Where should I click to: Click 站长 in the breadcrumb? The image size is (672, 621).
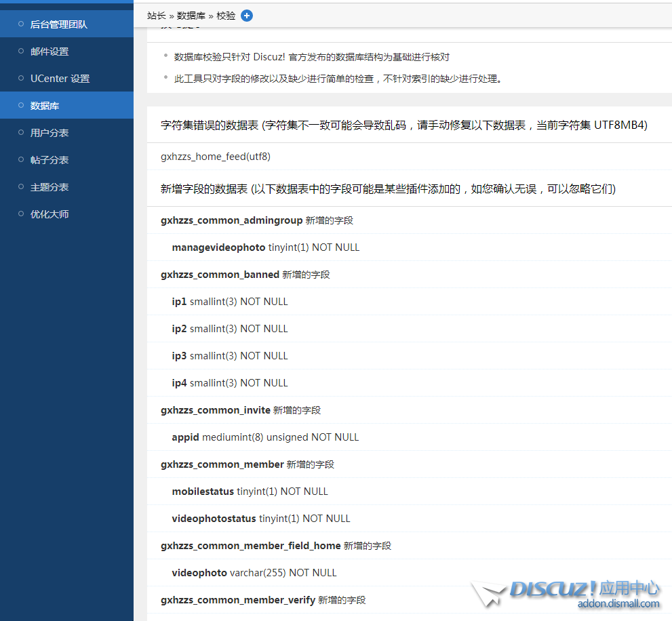click(157, 16)
